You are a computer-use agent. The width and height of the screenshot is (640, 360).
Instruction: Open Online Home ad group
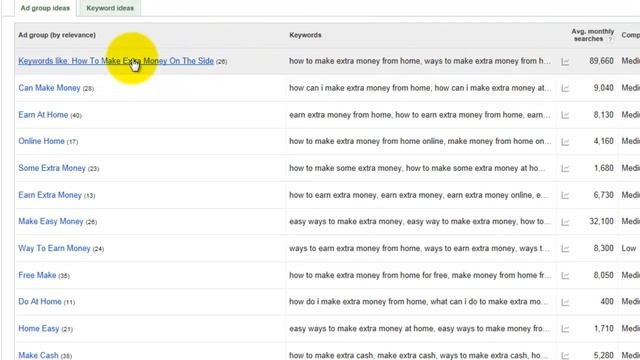[x=41, y=141]
